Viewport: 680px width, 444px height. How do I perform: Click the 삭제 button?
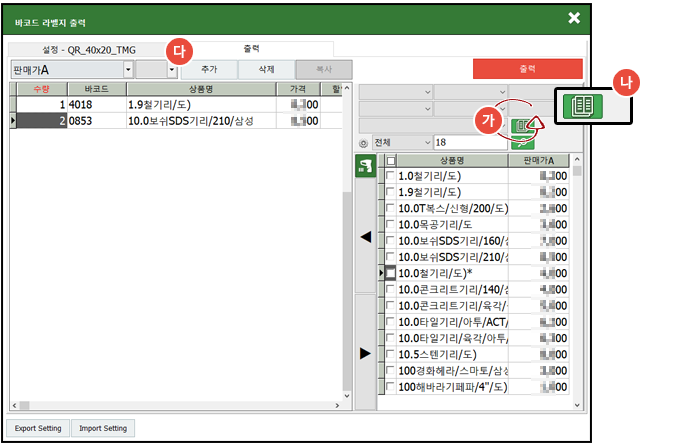click(x=266, y=69)
